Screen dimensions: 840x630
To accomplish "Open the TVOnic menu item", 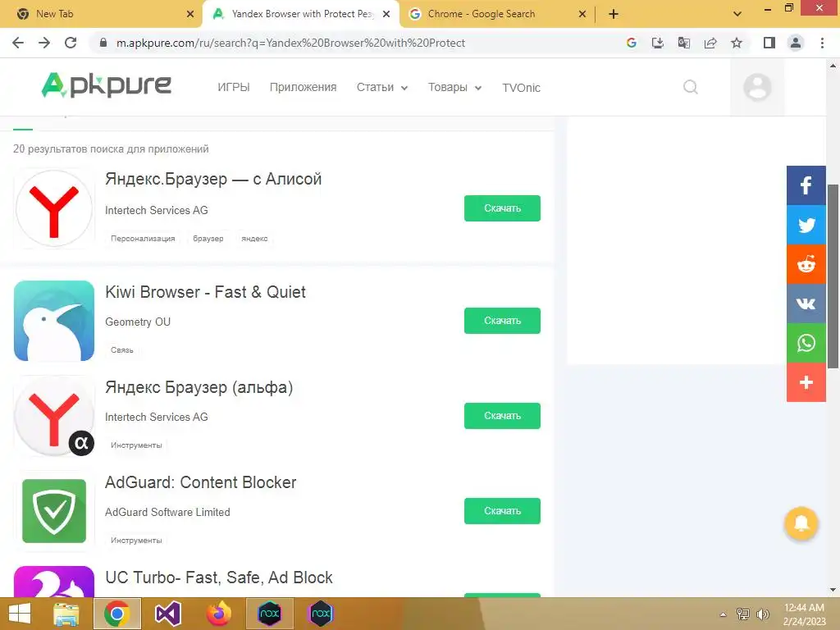I will click(x=521, y=88).
